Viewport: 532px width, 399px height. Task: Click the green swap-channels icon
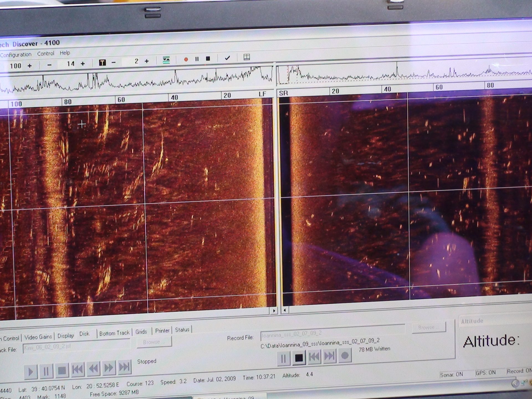166,60
